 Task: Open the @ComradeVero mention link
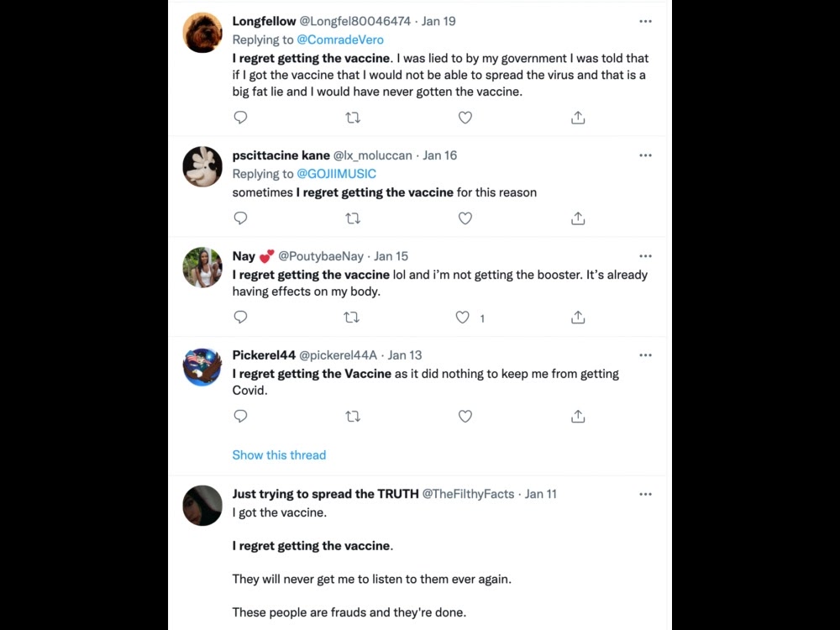point(340,39)
